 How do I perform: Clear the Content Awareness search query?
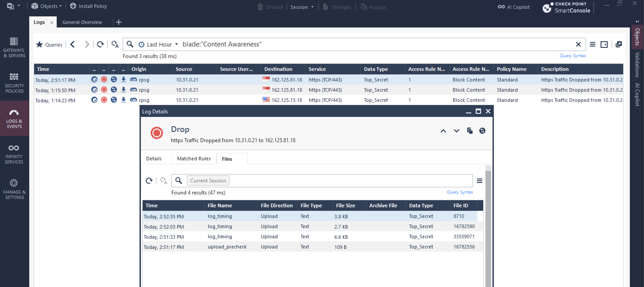(578, 45)
